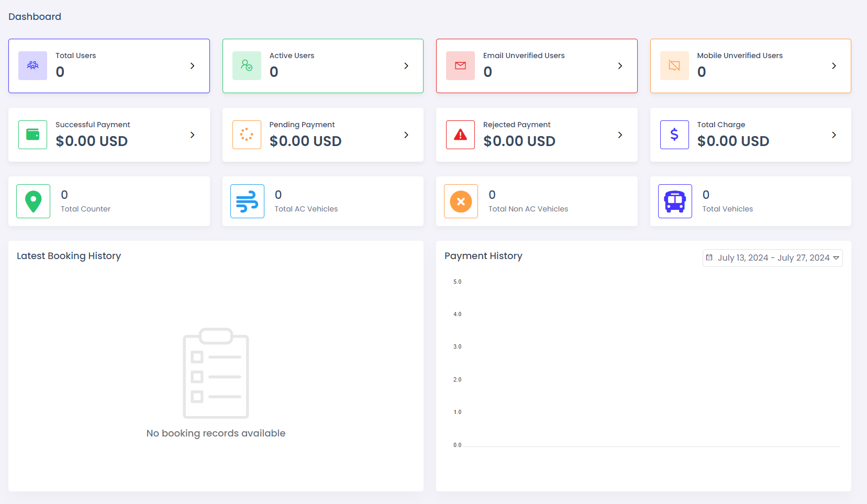
Task: Expand Active Users card chevron arrow
Action: click(406, 66)
